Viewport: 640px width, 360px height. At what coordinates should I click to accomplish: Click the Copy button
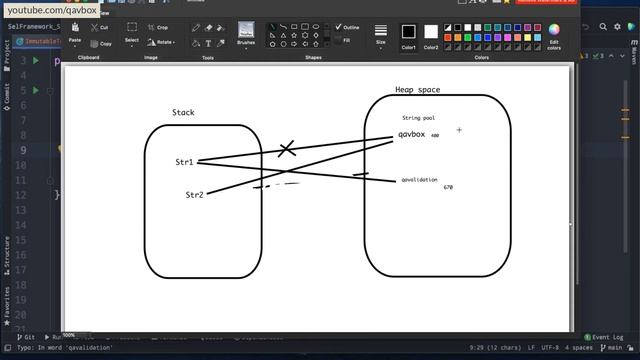tap(100, 44)
